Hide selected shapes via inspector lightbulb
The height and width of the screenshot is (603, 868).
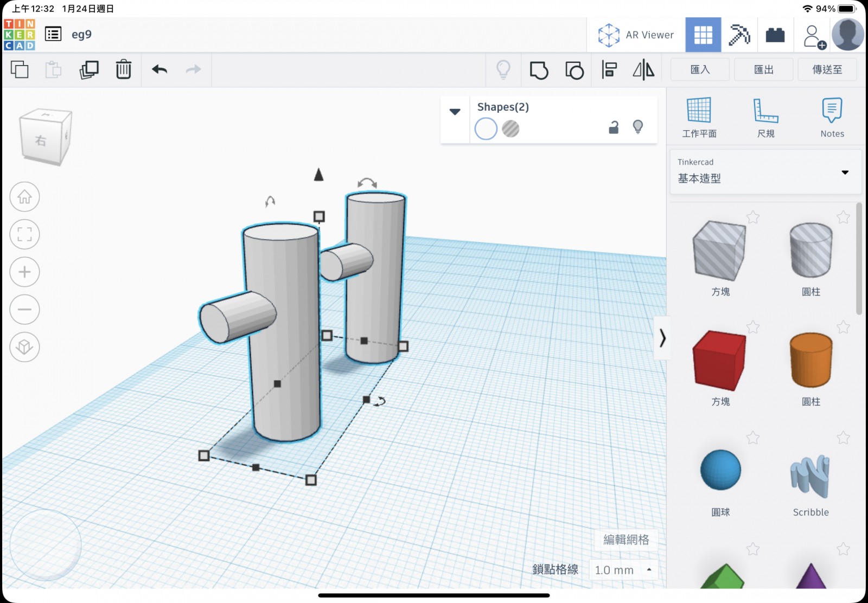coord(638,127)
